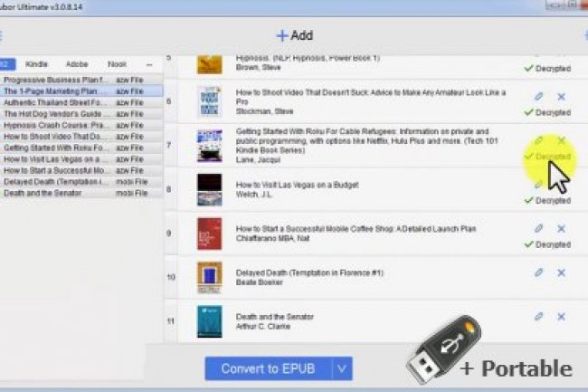
Task: Edit the Mobile Coffee Shop book entry
Action: point(539,229)
